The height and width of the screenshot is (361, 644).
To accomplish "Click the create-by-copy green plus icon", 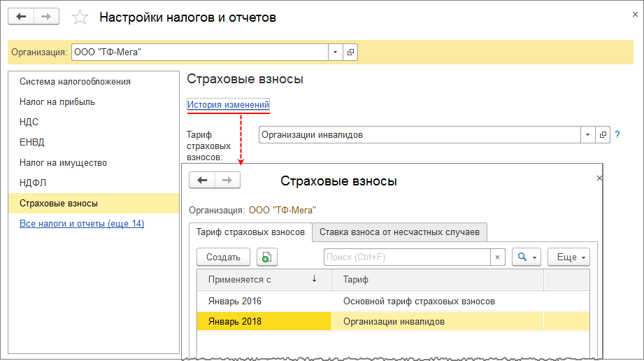I will (266, 257).
